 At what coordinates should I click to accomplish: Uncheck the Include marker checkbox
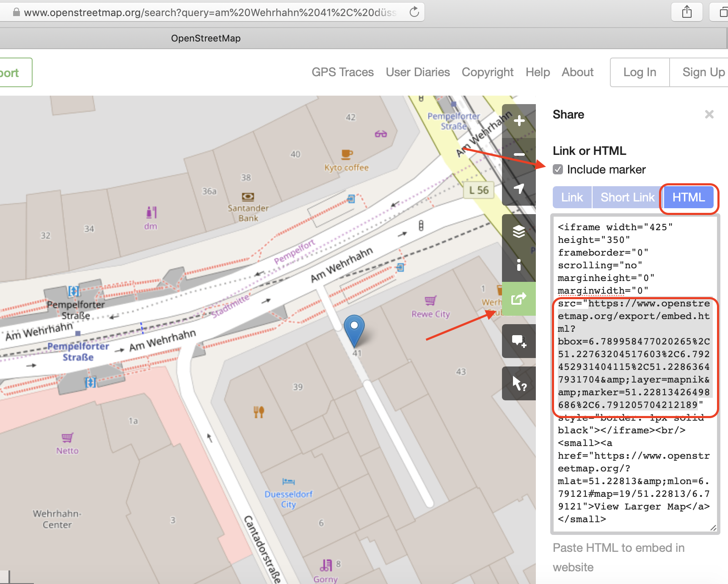[x=558, y=170]
